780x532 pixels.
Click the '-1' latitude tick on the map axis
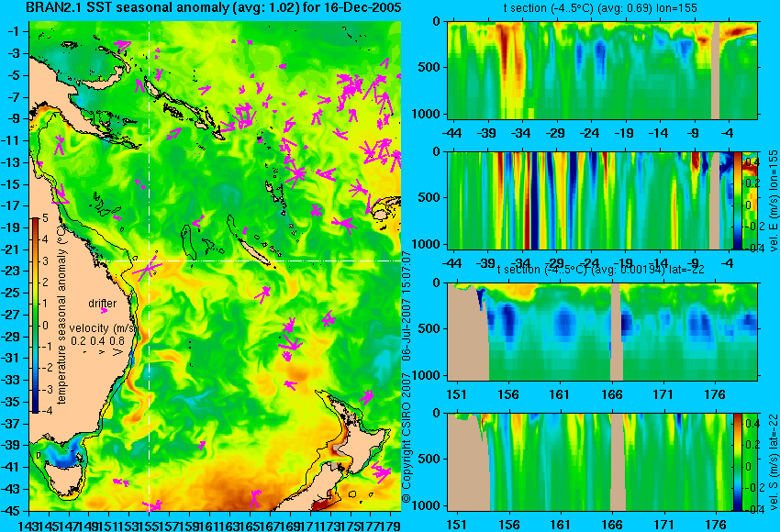pos(14,31)
